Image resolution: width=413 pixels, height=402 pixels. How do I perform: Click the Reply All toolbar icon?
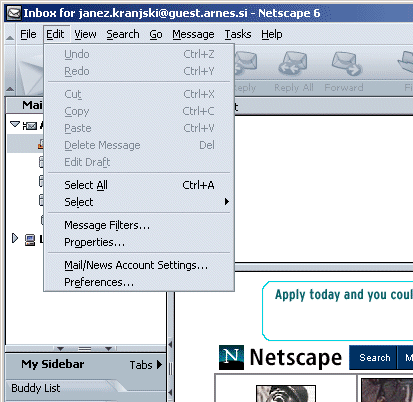pos(293,63)
